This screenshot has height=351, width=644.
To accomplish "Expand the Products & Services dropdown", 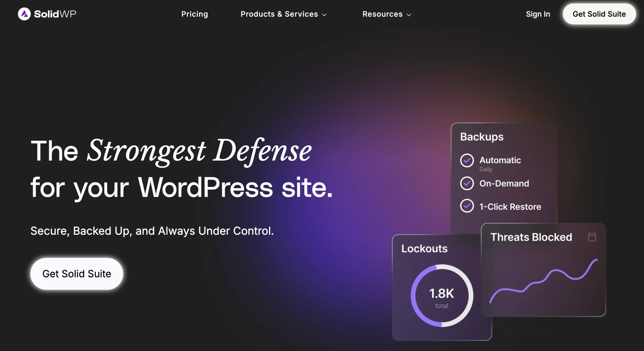I will click(279, 14).
